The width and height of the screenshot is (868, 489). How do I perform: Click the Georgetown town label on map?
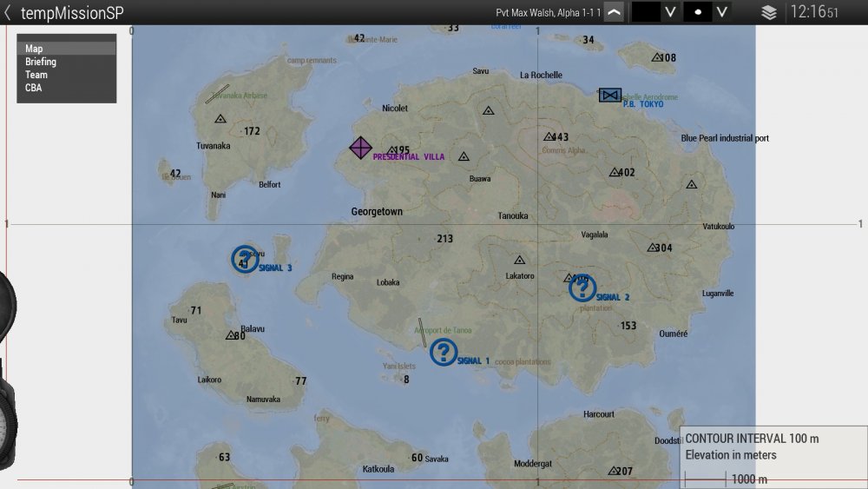pyautogui.click(x=377, y=212)
